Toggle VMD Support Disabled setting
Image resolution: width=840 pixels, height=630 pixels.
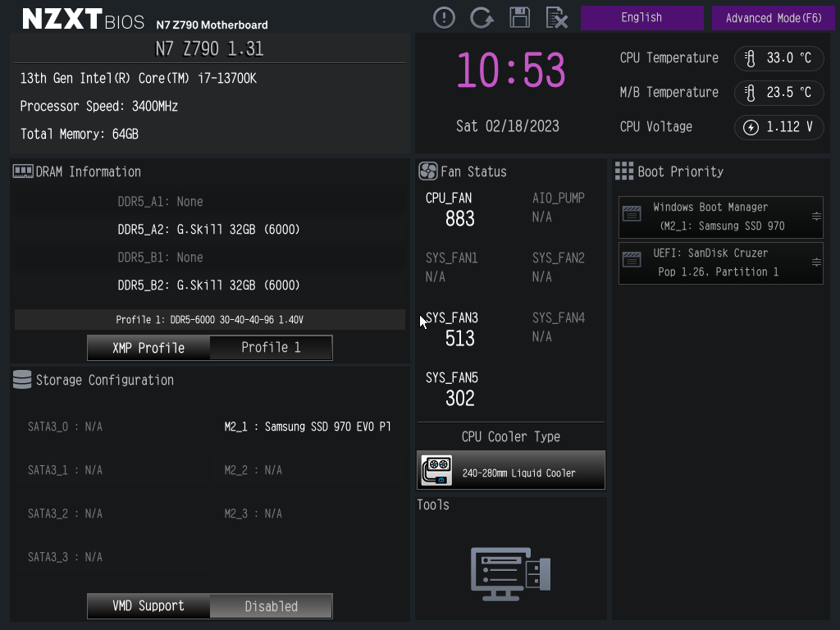coord(271,606)
